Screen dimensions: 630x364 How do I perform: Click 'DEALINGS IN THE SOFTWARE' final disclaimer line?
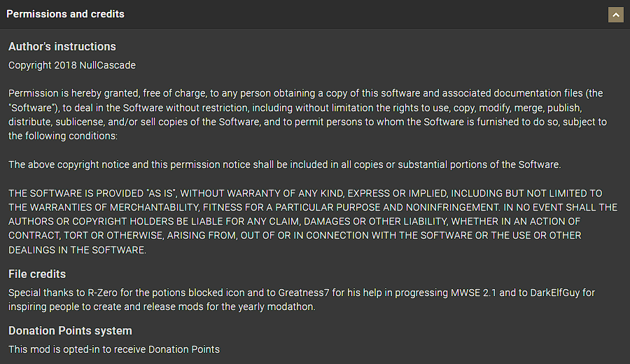click(77, 250)
